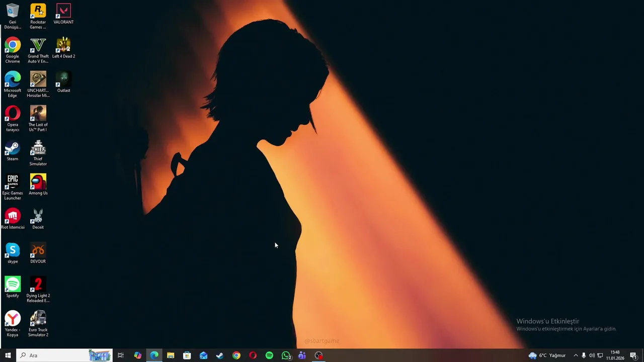Open the notification action center

pos(633,355)
